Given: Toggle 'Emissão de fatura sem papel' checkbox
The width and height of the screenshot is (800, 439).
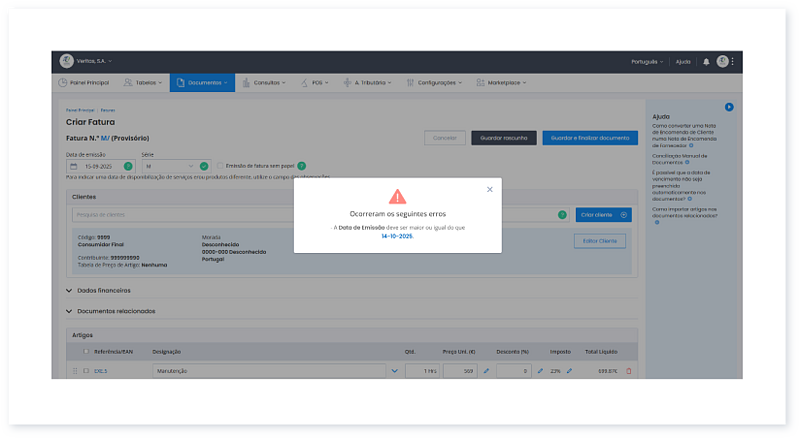Looking at the screenshot, I should click(x=220, y=166).
